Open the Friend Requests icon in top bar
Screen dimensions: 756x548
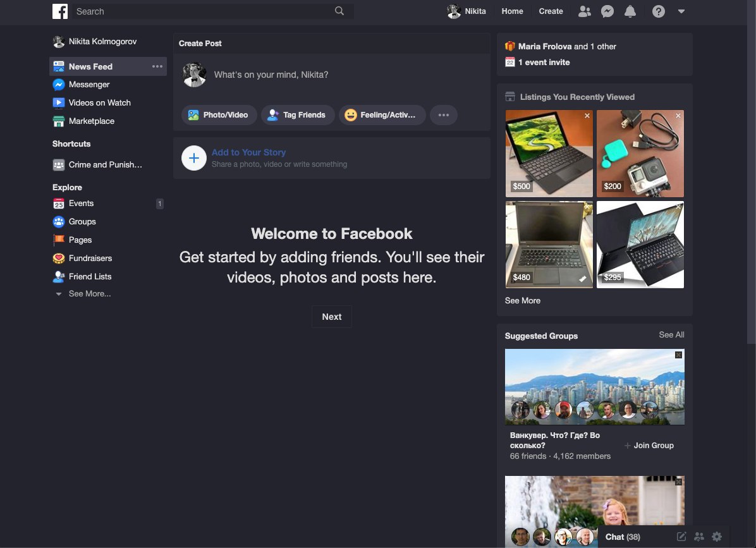[584, 11]
